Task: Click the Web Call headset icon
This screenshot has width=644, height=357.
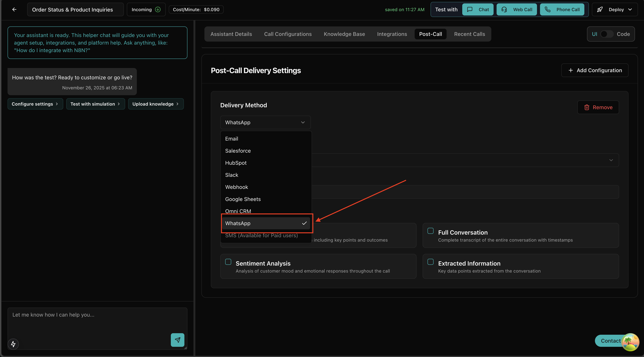Action: click(504, 9)
